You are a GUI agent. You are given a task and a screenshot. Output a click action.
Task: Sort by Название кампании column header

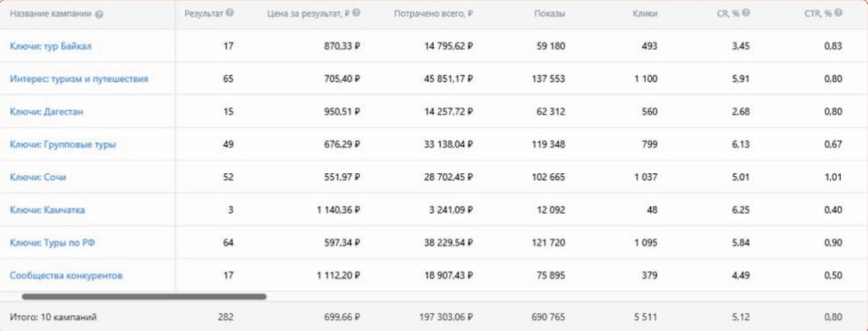51,14
